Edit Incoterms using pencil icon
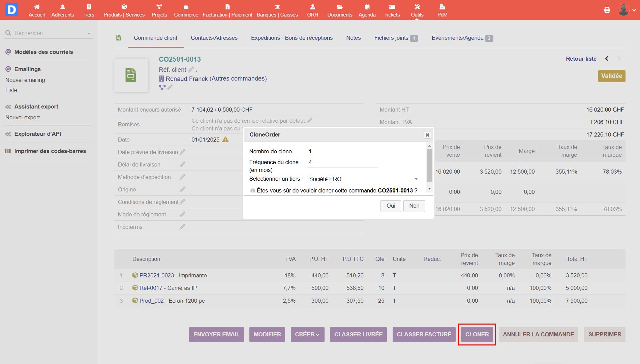The height and width of the screenshot is (364, 640). (182, 227)
